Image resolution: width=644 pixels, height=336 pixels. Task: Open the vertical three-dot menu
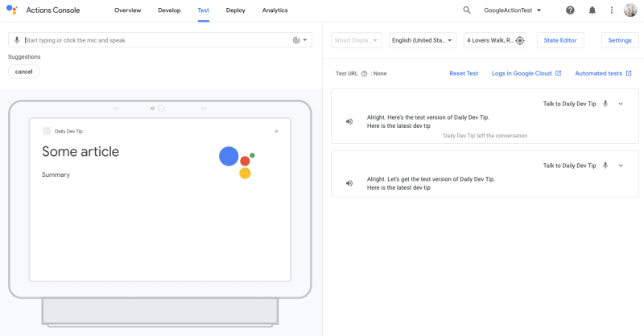(x=612, y=10)
